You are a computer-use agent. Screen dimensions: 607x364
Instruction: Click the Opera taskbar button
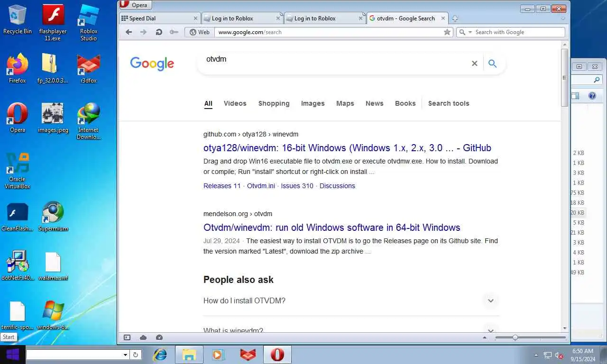click(277, 355)
